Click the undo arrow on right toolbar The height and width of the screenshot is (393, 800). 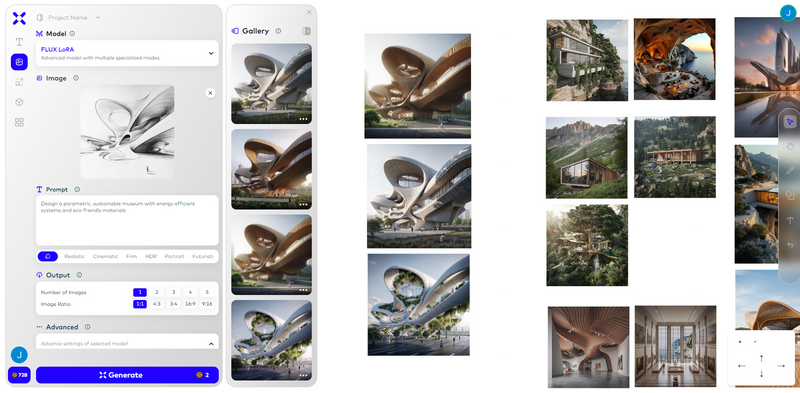click(x=790, y=245)
